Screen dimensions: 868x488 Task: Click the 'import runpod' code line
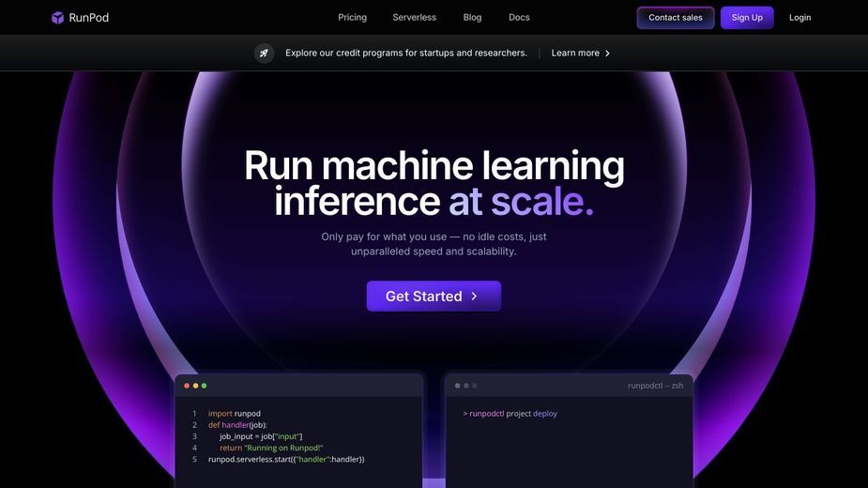[x=235, y=413]
